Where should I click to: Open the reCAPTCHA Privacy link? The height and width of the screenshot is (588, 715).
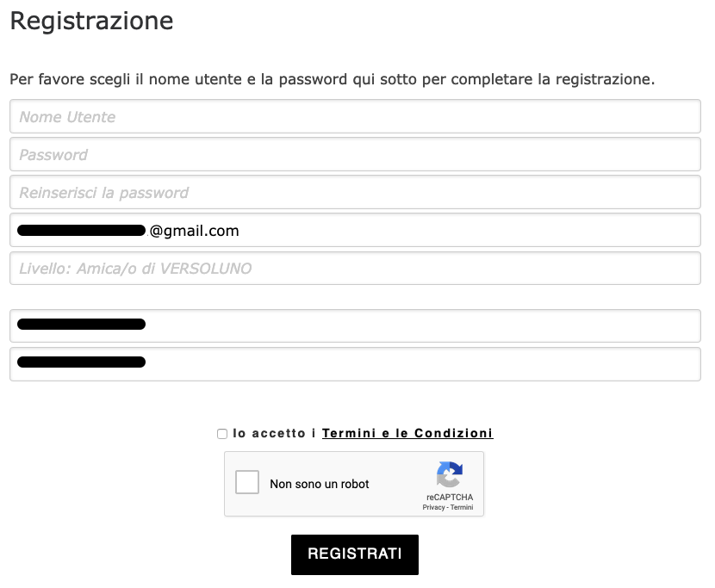coord(432,508)
